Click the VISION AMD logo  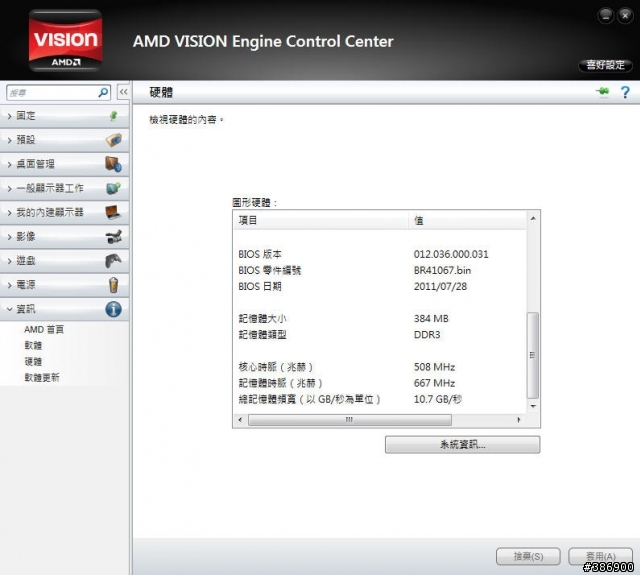[65, 40]
